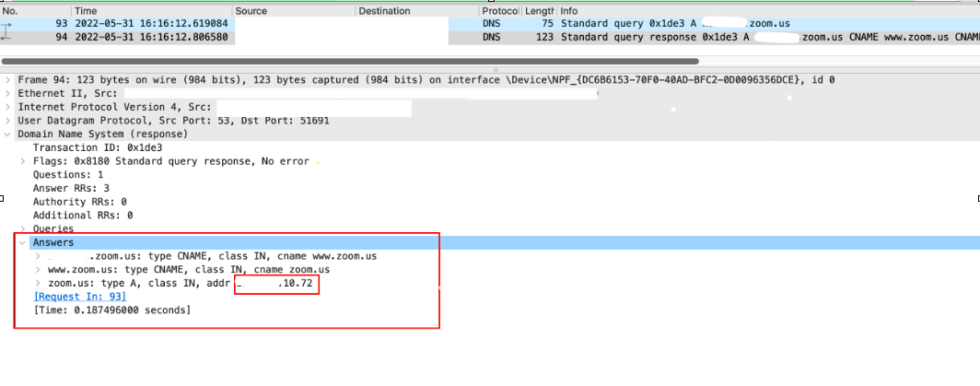This screenshot has width=980, height=386.
Task: Expand the first CNAME answer with cname www.zoom.us
Action: pyautogui.click(x=38, y=256)
